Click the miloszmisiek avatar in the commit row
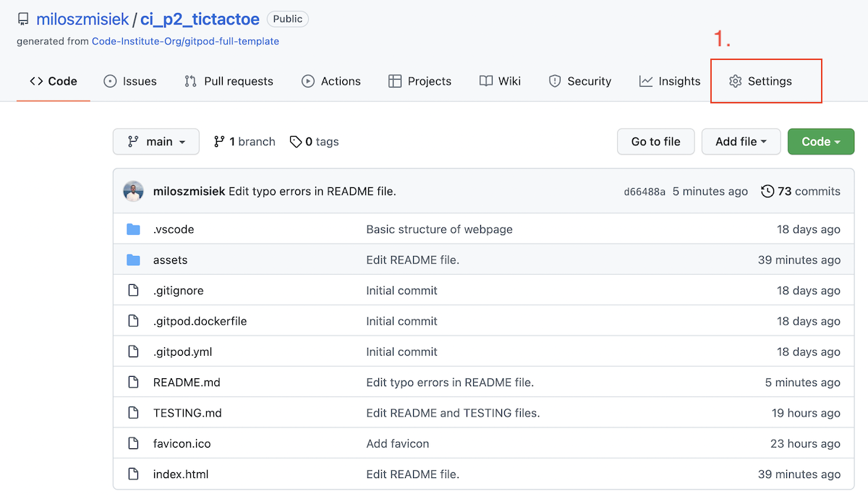 point(133,191)
